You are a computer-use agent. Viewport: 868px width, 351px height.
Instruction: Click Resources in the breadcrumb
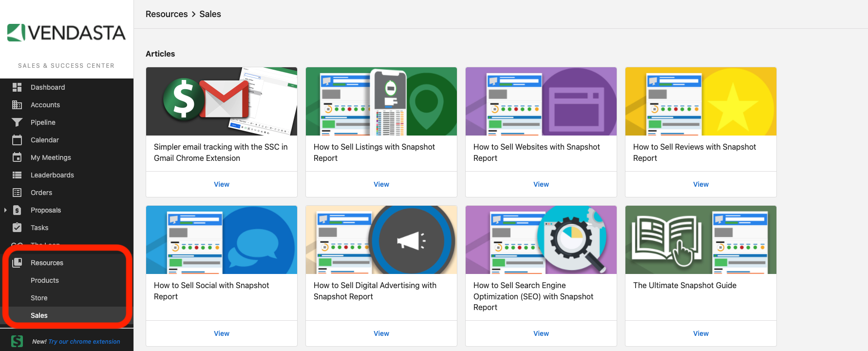tap(167, 14)
